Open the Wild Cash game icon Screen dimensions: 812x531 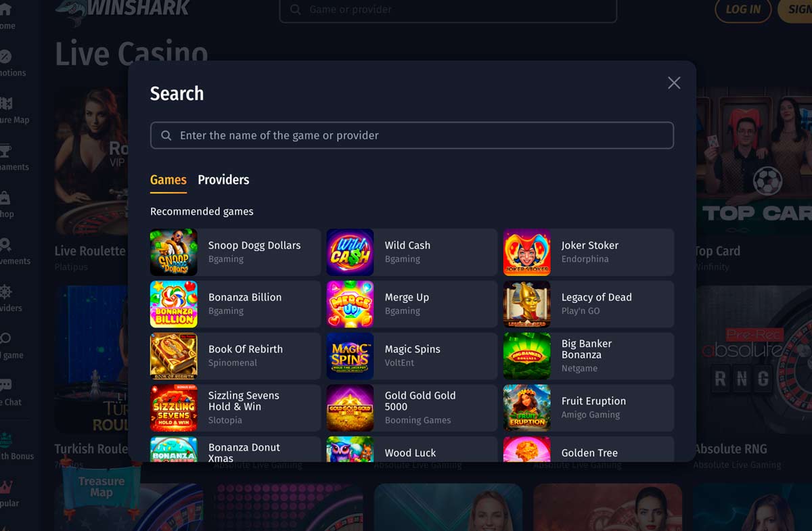[x=351, y=252]
